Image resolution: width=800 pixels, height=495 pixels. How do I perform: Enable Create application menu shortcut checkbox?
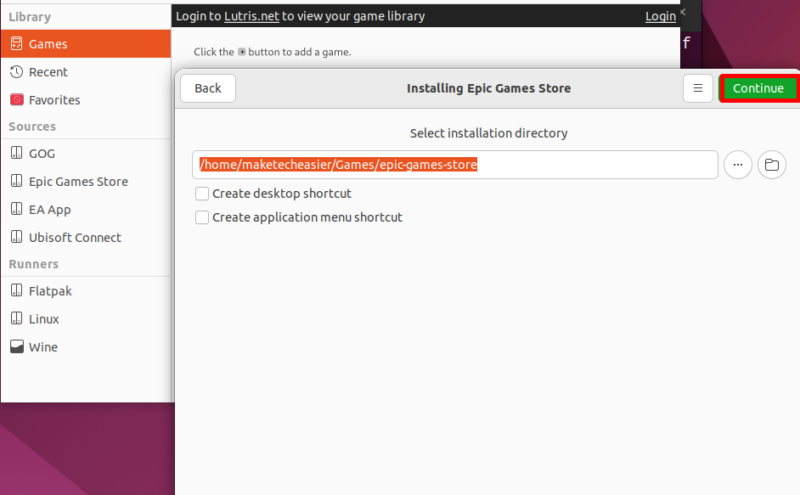202,217
